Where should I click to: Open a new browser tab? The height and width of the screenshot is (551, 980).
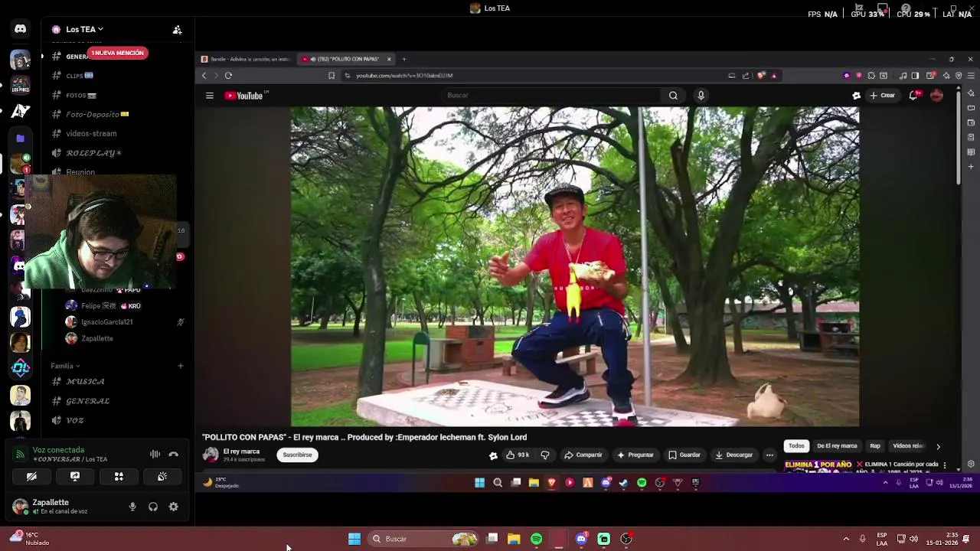pos(404,59)
